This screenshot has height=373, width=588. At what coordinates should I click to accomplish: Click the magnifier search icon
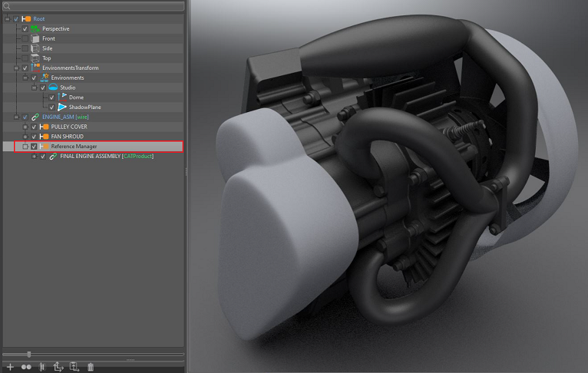point(6,6)
